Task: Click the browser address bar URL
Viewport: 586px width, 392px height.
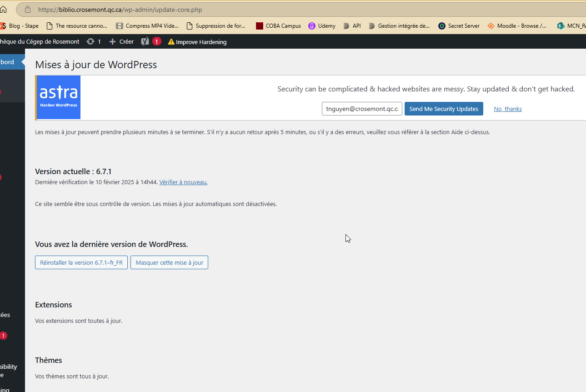Action: click(120, 10)
